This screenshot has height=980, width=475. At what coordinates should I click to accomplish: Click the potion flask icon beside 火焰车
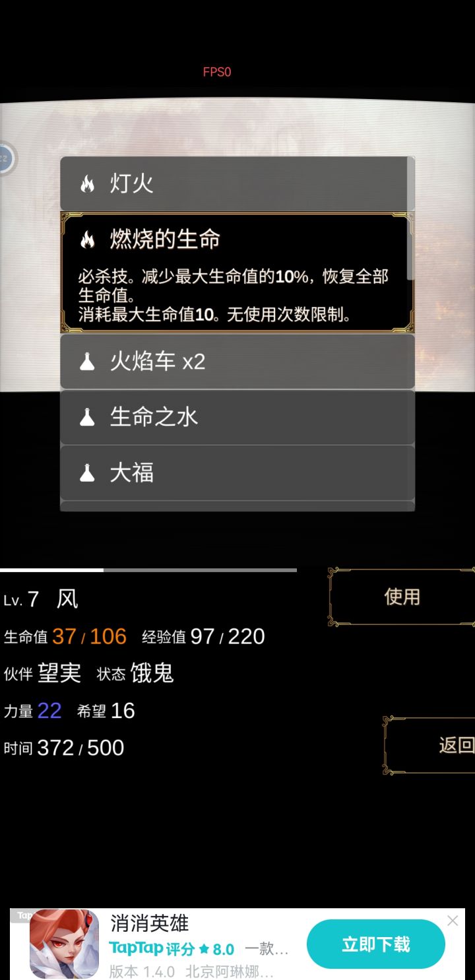[x=87, y=362]
